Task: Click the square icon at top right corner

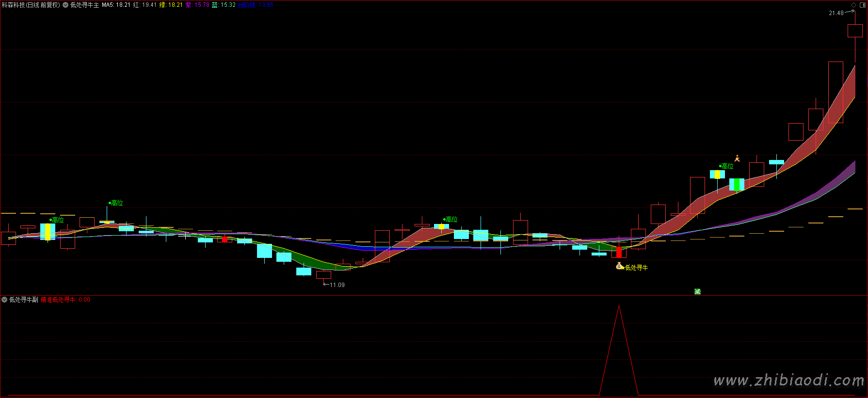Action: click(862, 5)
